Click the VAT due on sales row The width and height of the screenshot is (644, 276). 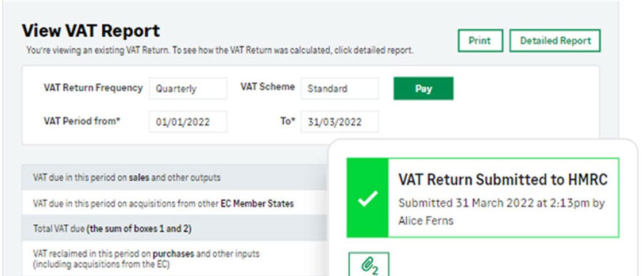pos(175,178)
